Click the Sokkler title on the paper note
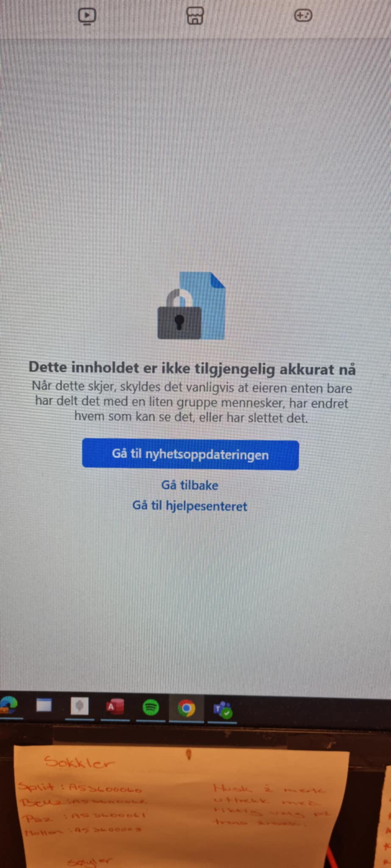Viewport: 391px width, 868px height. click(79, 762)
